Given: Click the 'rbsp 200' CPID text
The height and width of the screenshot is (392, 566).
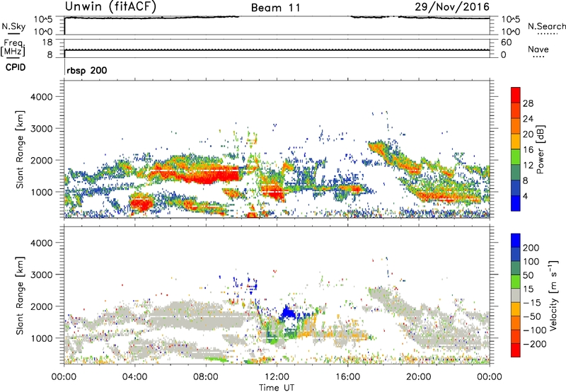Looking at the screenshot, I should [x=87, y=70].
